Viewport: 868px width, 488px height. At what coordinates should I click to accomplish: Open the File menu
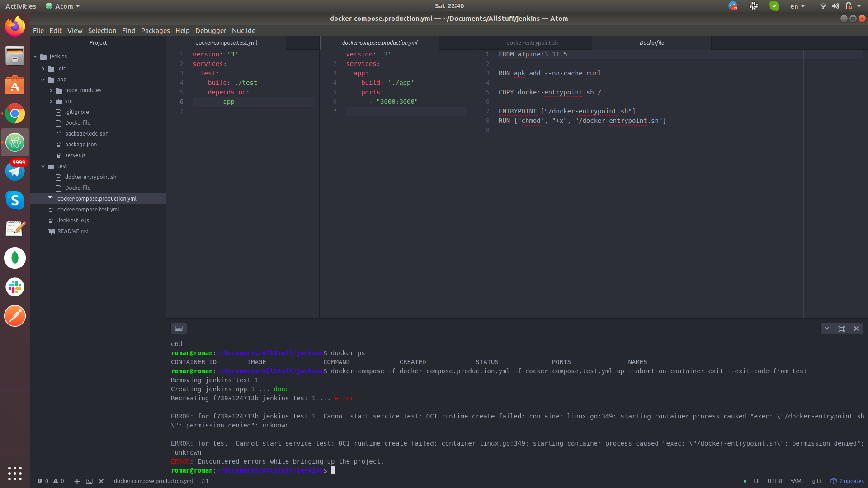[38, 31]
